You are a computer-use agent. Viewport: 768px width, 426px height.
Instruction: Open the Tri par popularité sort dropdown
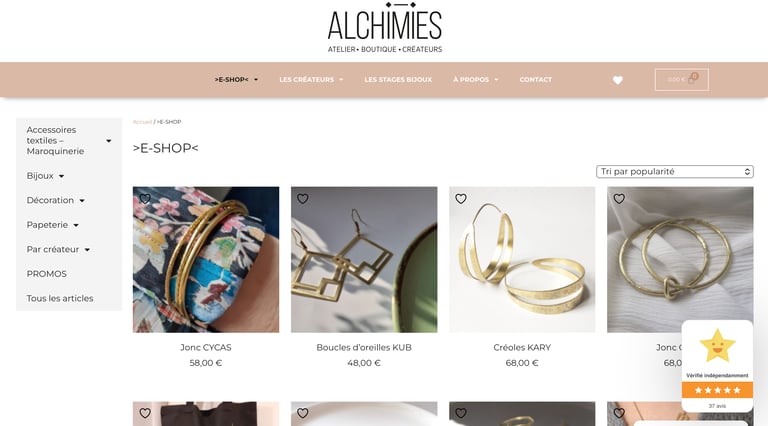tap(674, 172)
